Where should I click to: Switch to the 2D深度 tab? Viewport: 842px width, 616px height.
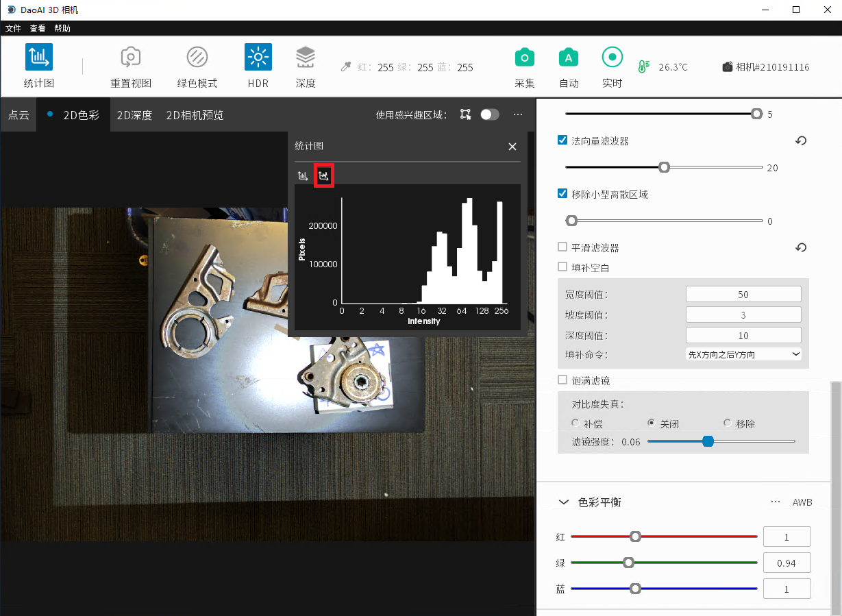coord(134,115)
